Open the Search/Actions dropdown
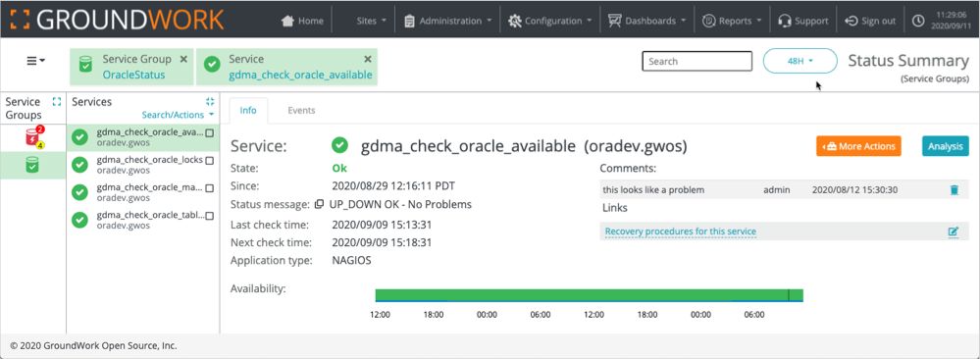Image resolution: width=980 pixels, height=359 pixels. pyautogui.click(x=178, y=115)
